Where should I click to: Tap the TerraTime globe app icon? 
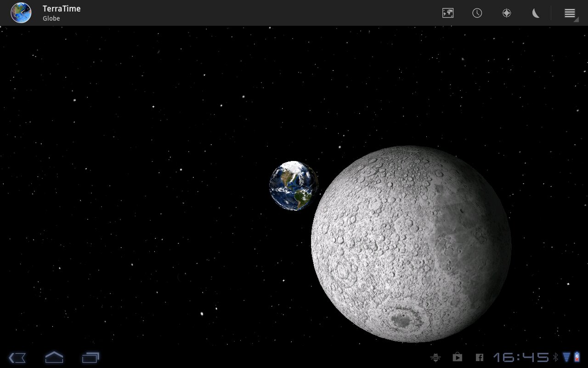tap(21, 13)
